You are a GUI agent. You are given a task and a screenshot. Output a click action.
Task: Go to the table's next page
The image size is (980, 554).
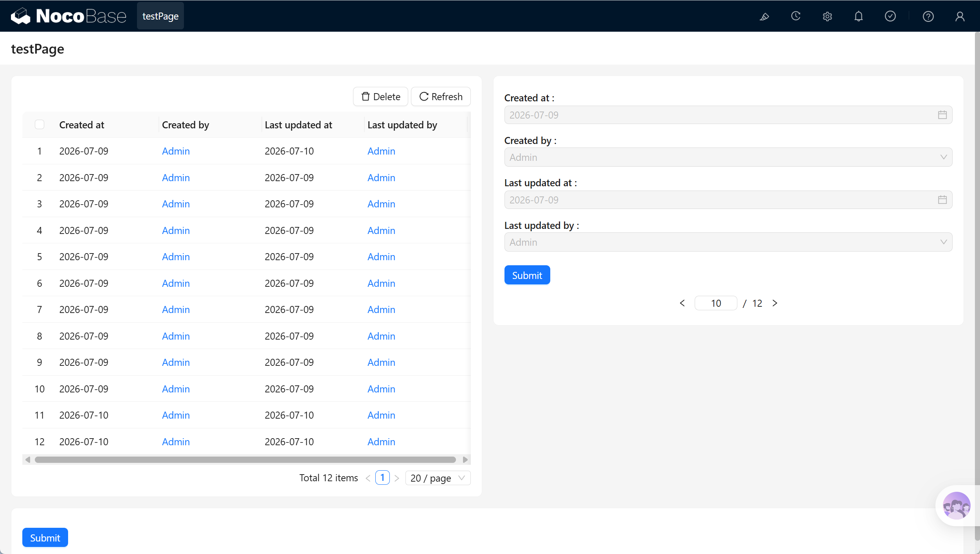[x=396, y=478]
